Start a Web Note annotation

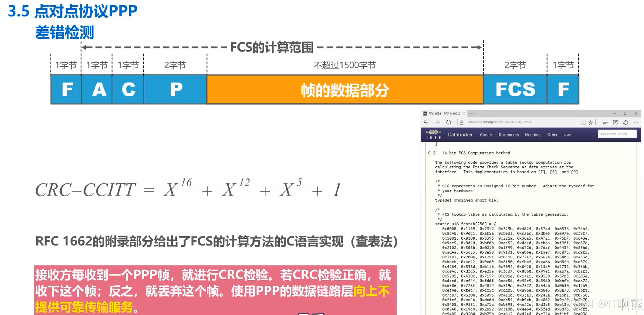coord(616,122)
